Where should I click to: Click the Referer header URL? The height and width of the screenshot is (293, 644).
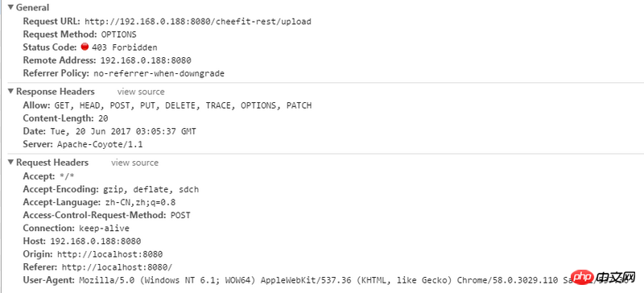(117, 267)
